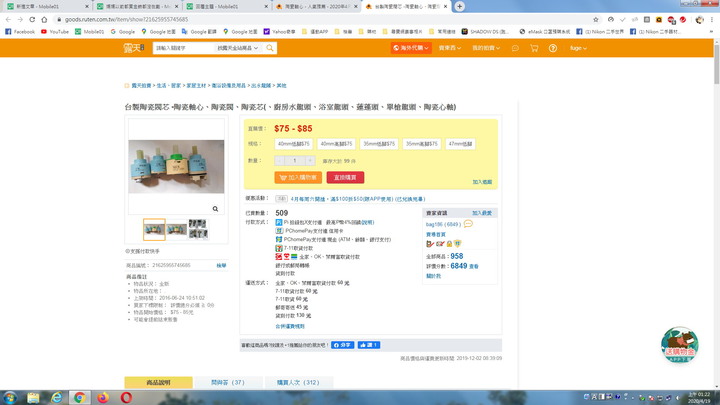This screenshot has width=720, height=405.
Task: Expand the sell items dropdown in header
Action: [450, 48]
